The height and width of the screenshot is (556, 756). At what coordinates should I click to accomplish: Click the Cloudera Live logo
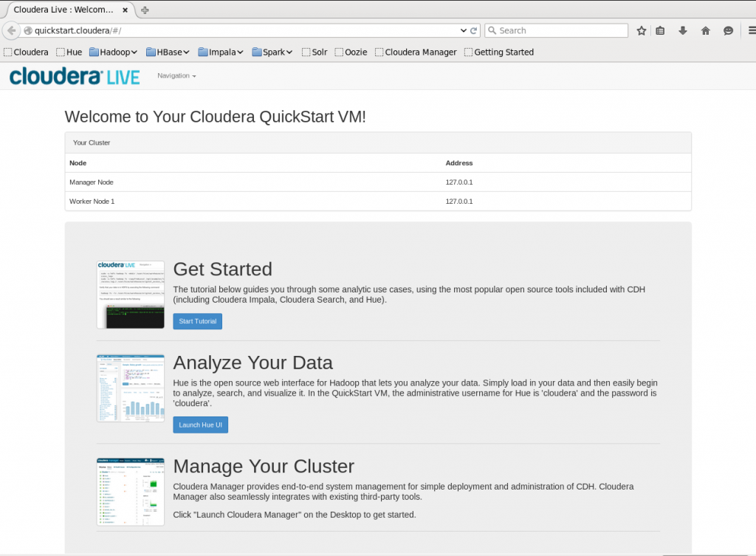[x=75, y=76]
